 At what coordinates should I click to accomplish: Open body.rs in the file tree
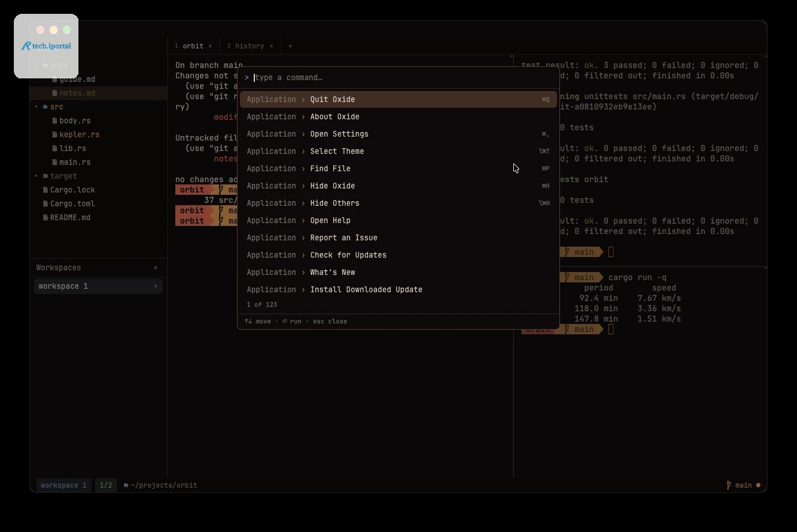point(99,121)
